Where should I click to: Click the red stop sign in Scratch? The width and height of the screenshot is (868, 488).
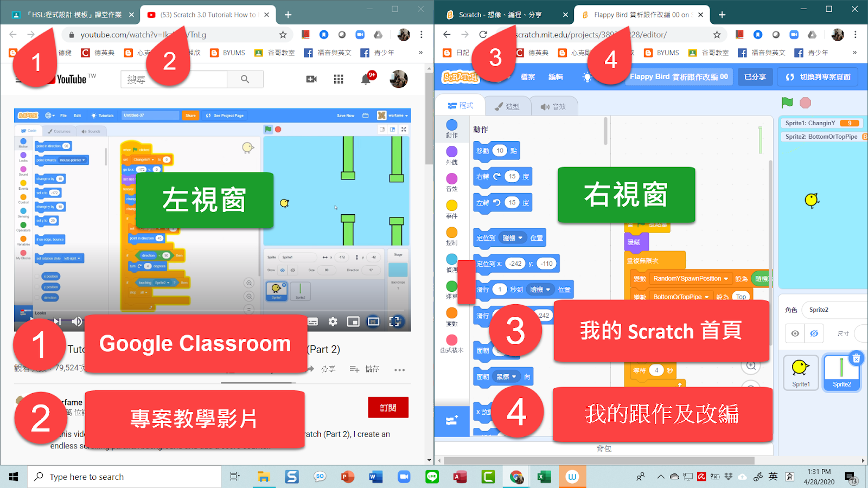(x=806, y=102)
